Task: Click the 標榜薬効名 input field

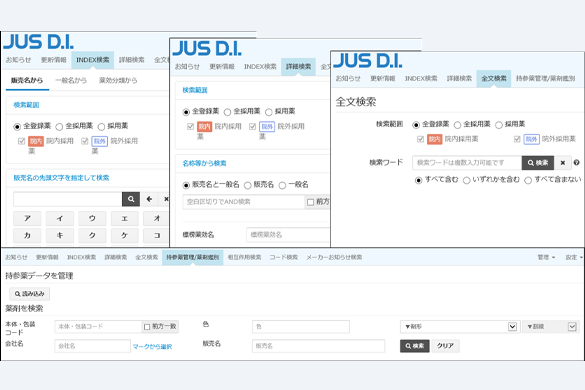Action: [x=288, y=235]
